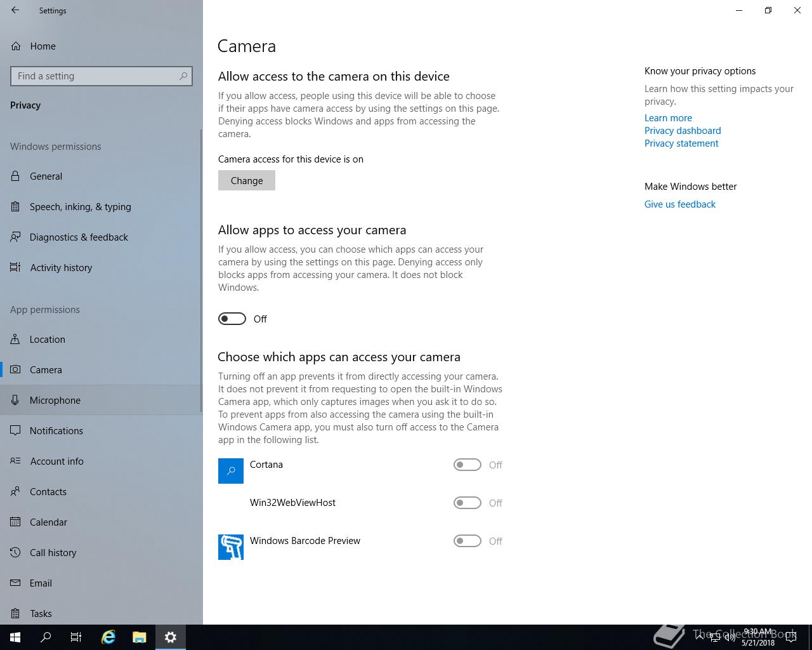Toggle Windows Barcode Preview camera switch
Image resolution: width=812 pixels, height=650 pixels.
(468, 541)
